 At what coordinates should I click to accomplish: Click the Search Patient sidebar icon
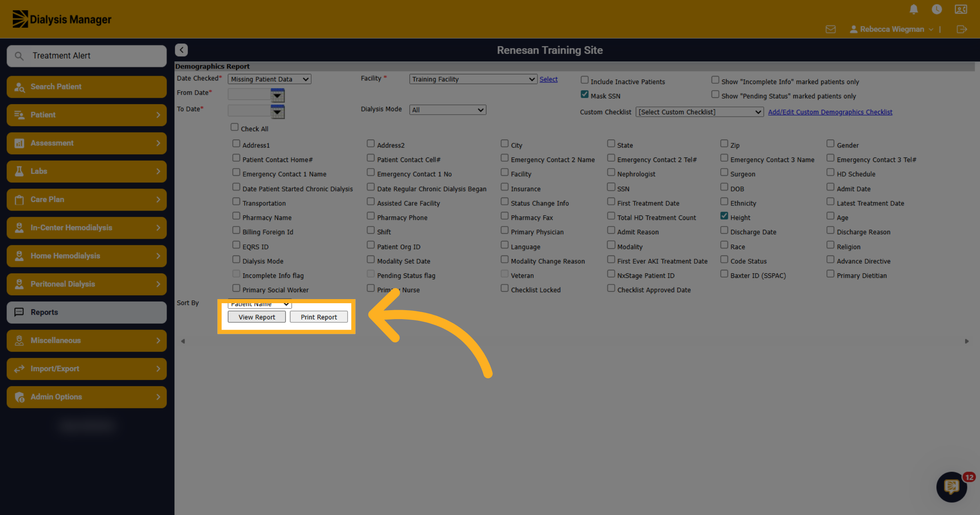click(x=20, y=87)
